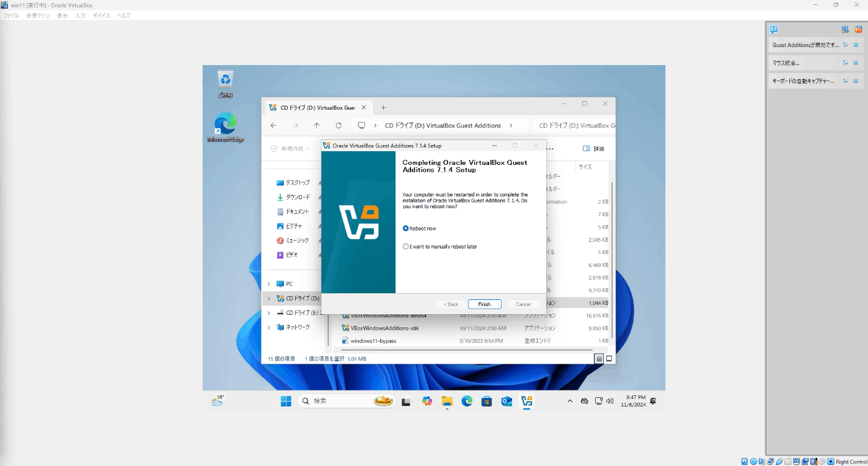
Task: Expand the "CD ドライブ (E:)" tree node chevron
Action: (x=268, y=312)
